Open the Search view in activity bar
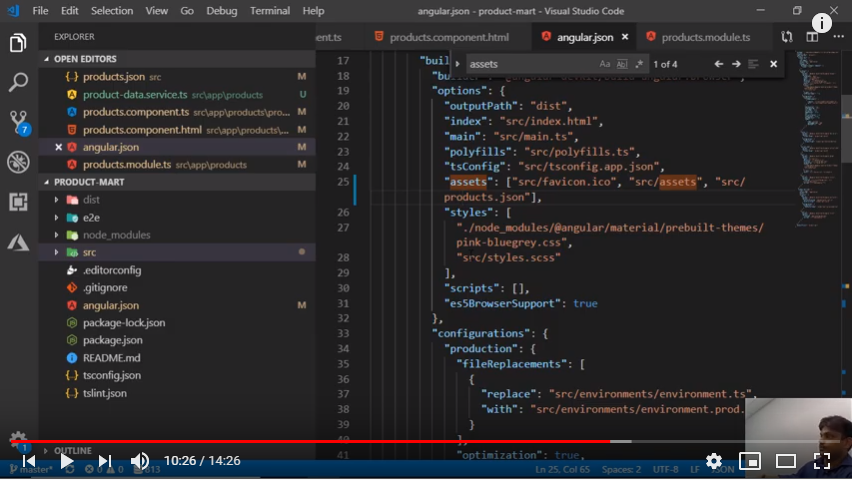The height and width of the screenshot is (480, 852). [18, 82]
